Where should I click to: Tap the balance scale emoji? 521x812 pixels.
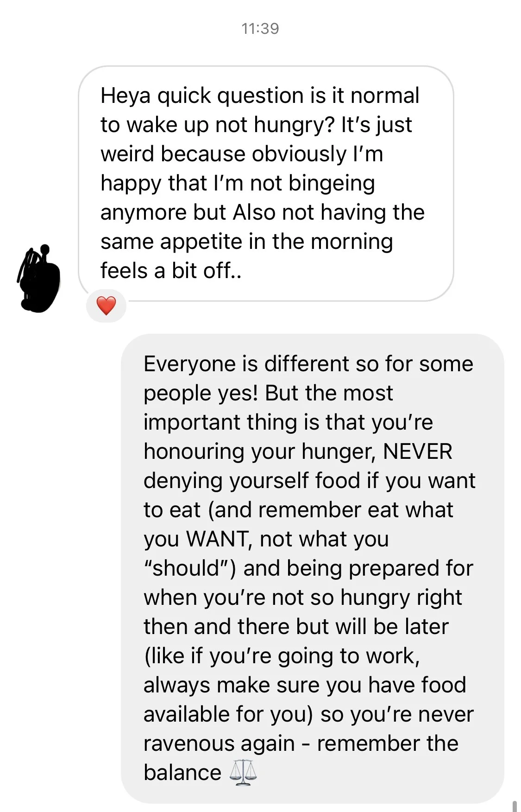point(243,773)
